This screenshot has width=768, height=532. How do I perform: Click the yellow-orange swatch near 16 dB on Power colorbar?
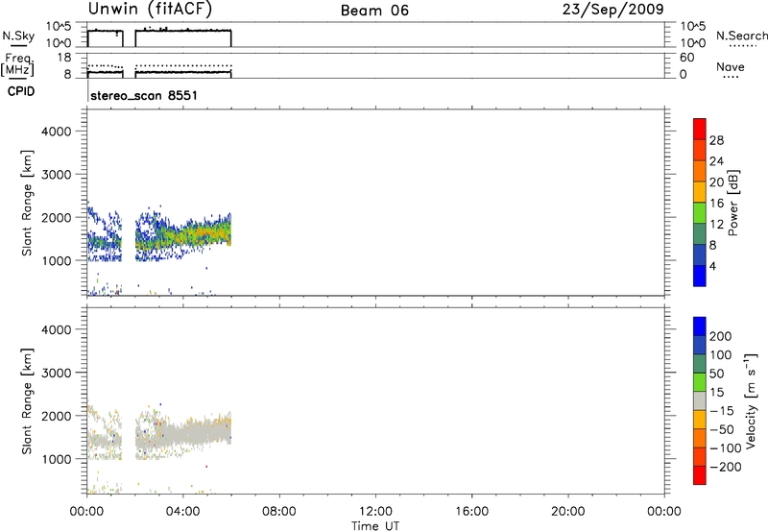tap(700, 191)
